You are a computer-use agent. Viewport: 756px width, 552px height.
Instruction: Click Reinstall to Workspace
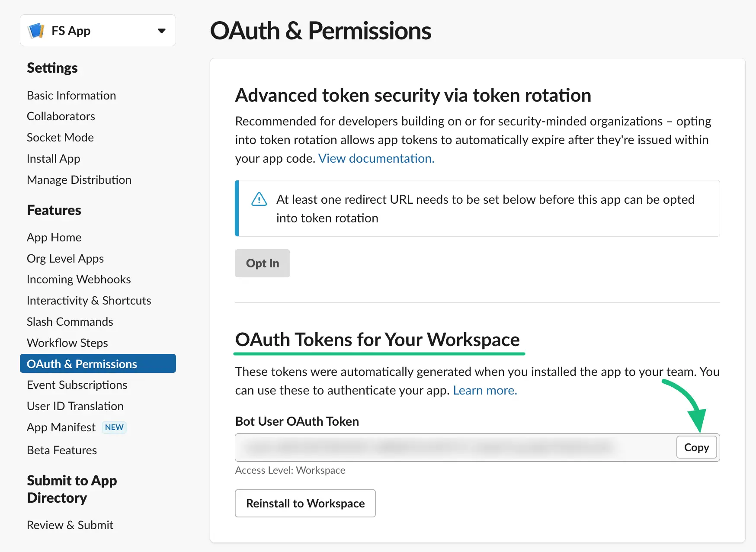pyautogui.click(x=305, y=503)
